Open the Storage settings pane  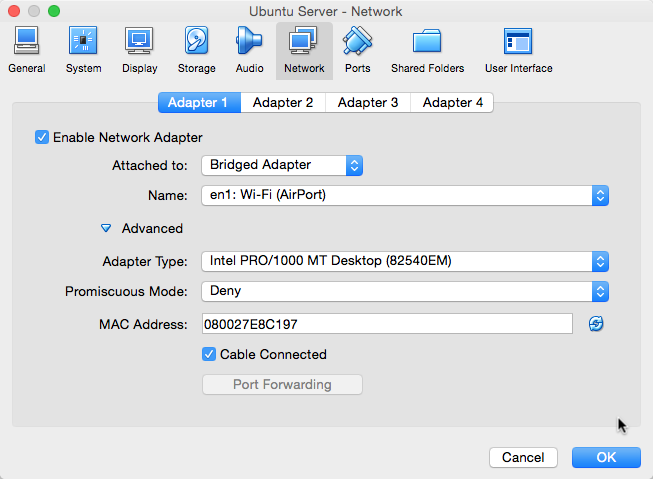coord(196,50)
